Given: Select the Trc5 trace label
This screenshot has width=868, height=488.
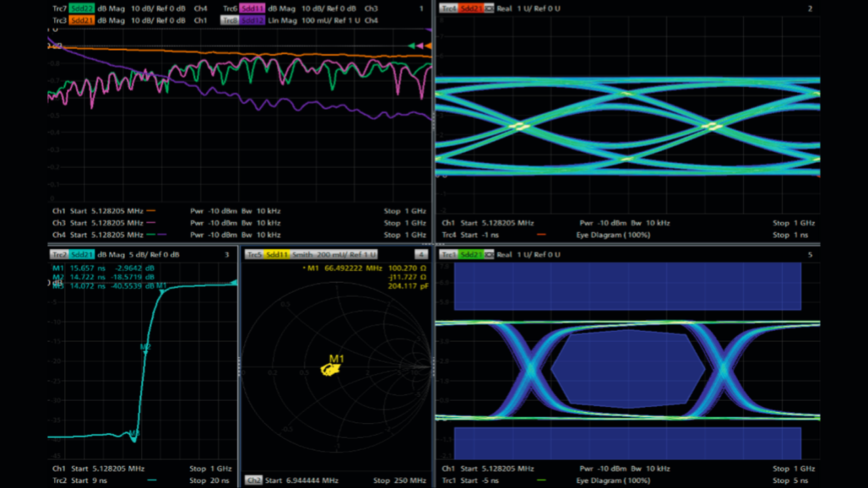Looking at the screenshot, I should tap(254, 255).
